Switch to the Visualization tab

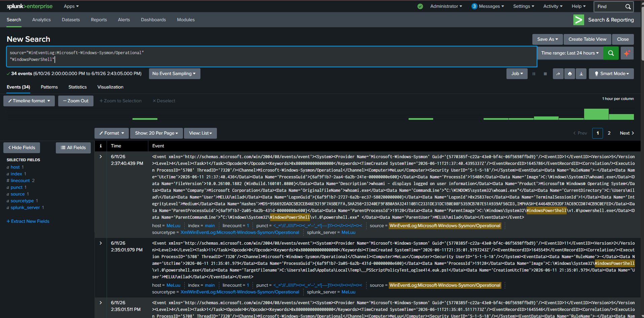click(110, 87)
